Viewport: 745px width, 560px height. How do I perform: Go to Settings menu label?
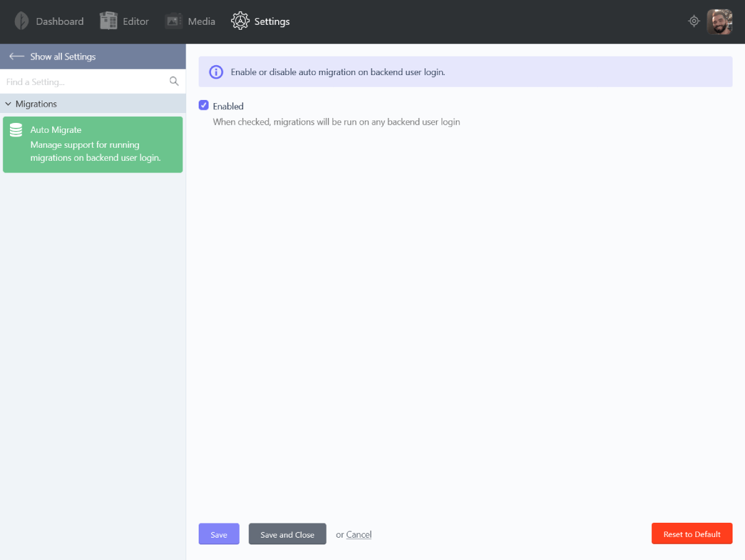[272, 21]
